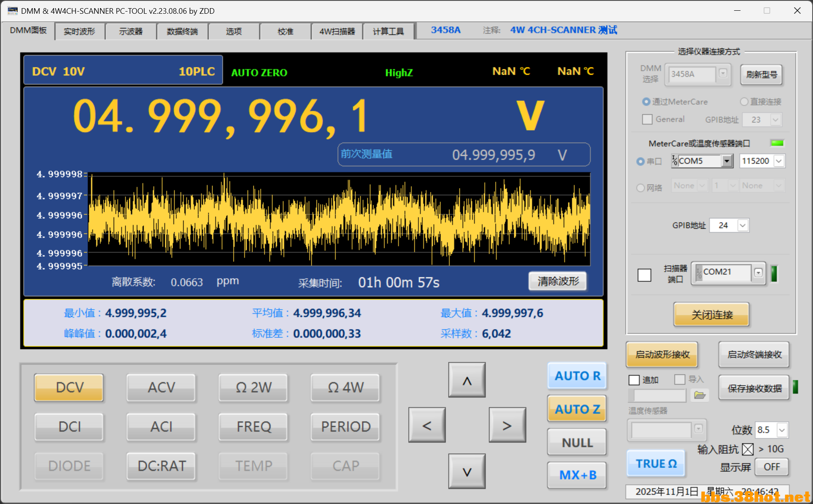This screenshot has width=813, height=504.
Task: Enable the scanner port checkbox
Action: click(644, 275)
